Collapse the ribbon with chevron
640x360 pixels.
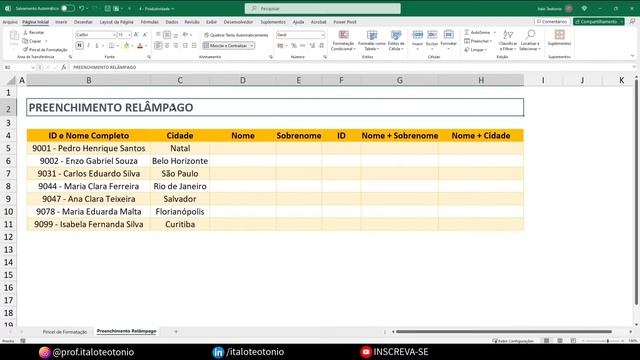tap(632, 56)
